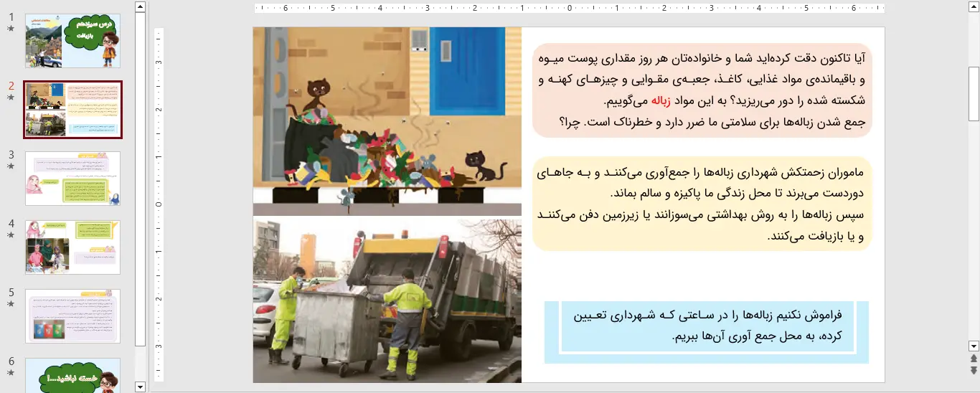This screenshot has width=980, height=393.
Task: Click the vertical ruler beside the slide
Action: tap(159, 204)
